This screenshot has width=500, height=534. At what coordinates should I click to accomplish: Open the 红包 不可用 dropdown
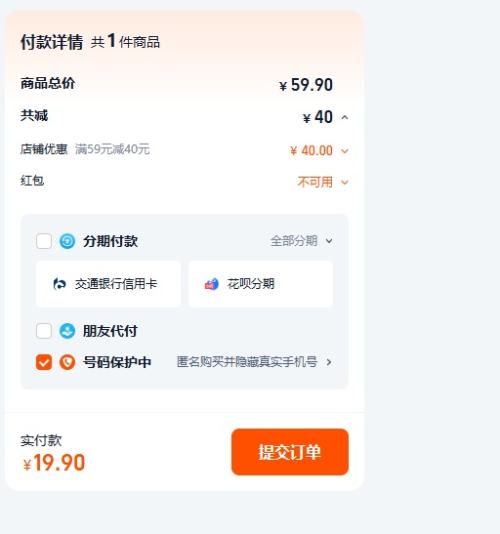point(345,182)
